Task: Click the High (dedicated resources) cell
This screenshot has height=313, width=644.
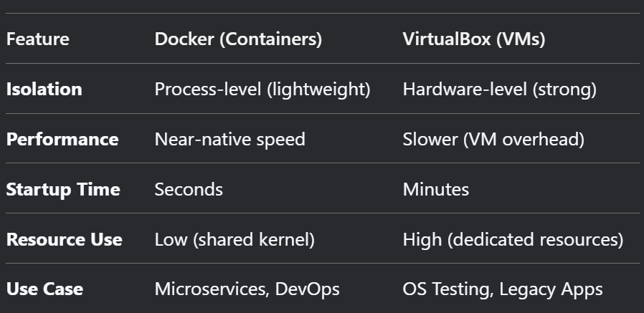Action: [x=513, y=239]
